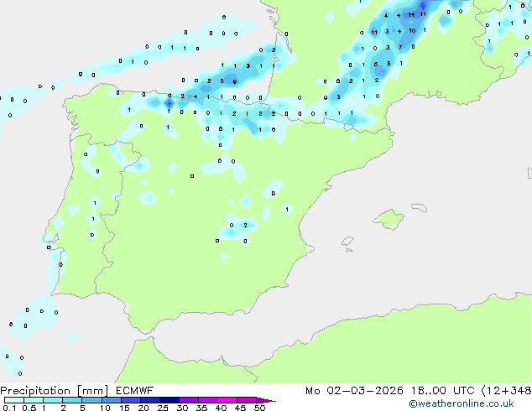
Task: Click the '45' legend scale label
Action: (240, 408)
